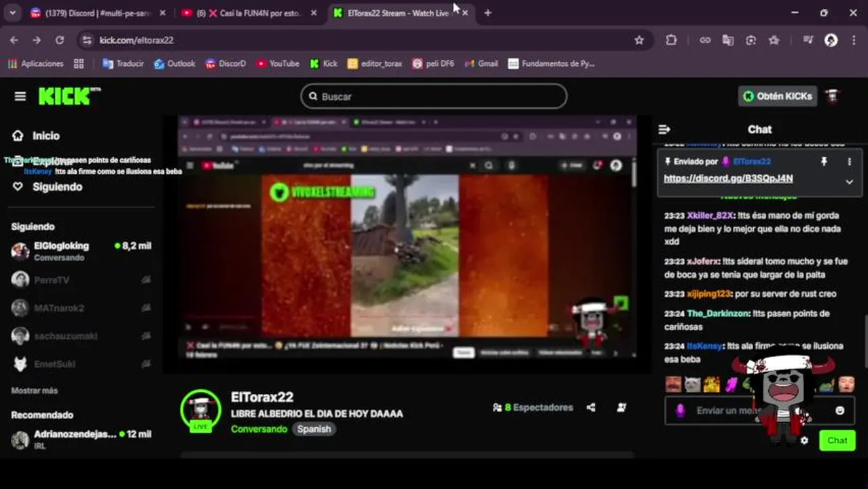Image resolution: width=868 pixels, height=489 pixels.
Task: Click Mostrar más under Siguiendo
Action: (x=35, y=391)
